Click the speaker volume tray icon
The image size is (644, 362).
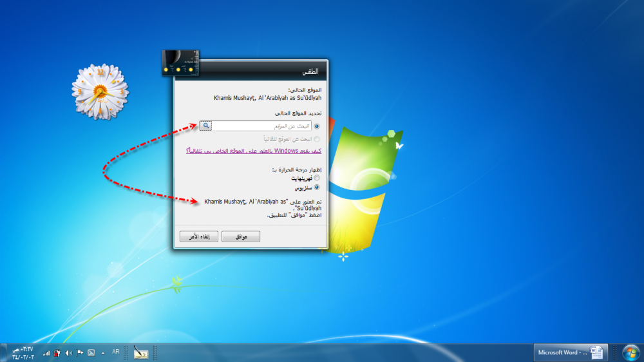click(68, 353)
